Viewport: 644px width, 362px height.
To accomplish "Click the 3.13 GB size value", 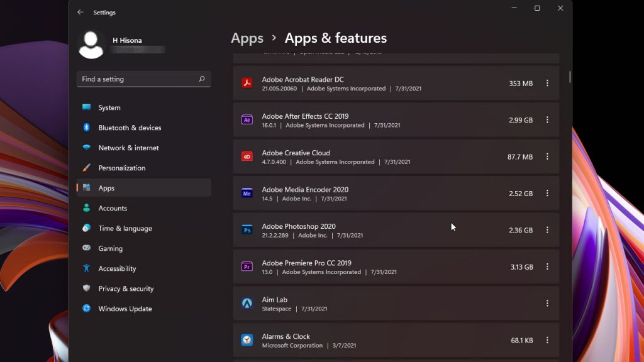I will pos(521,266).
